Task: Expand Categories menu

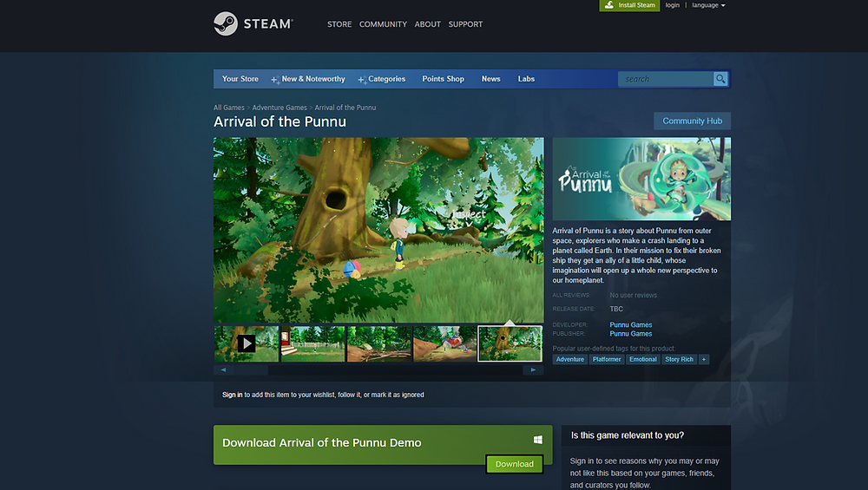Action: pos(382,79)
